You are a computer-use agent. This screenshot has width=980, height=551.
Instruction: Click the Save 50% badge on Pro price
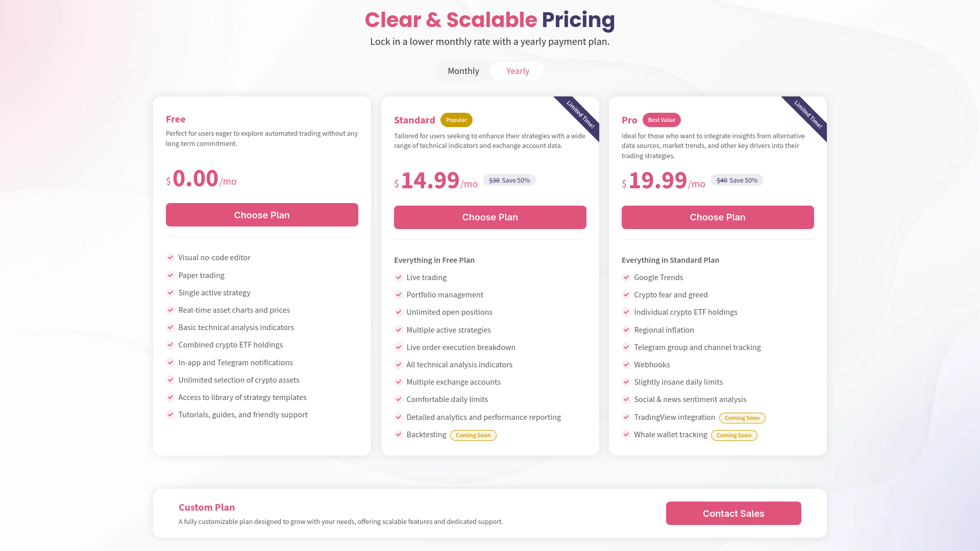(x=737, y=180)
